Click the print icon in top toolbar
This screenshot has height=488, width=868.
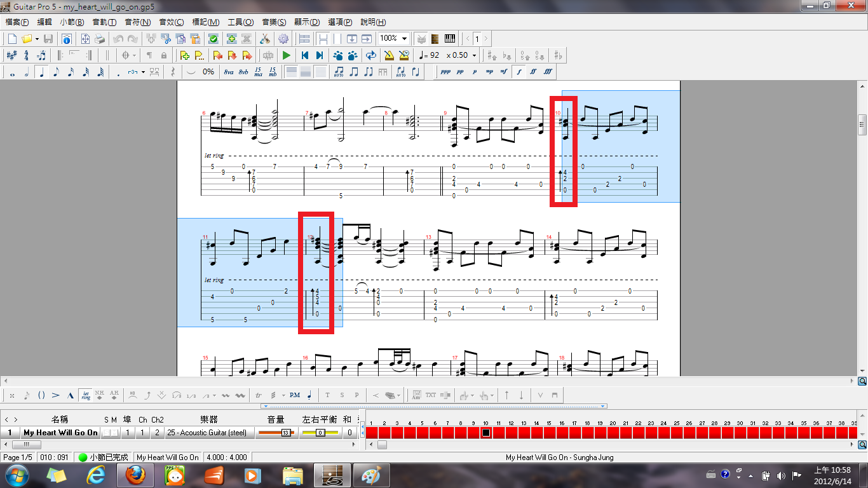pos(100,39)
